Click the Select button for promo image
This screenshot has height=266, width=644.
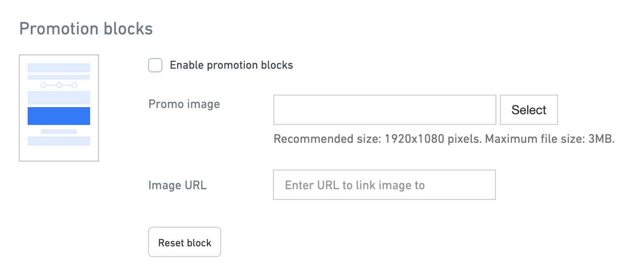529,110
